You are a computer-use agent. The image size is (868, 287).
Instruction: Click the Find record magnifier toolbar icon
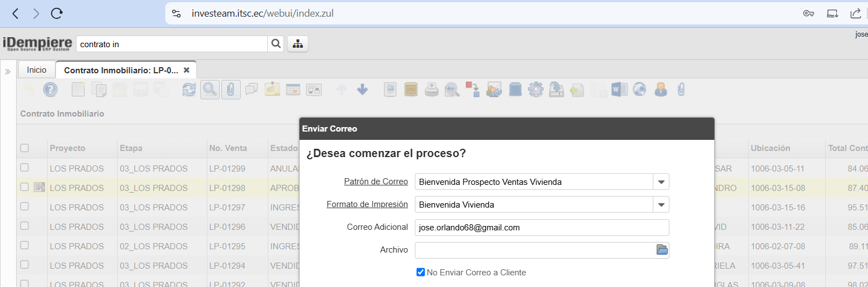coord(210,89)
